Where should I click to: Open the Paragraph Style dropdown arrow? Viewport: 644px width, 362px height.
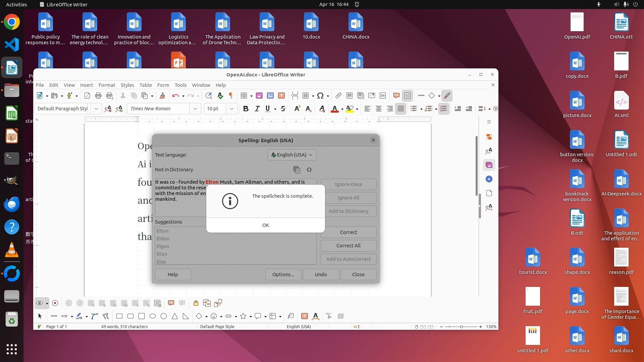tap(96, 109)
